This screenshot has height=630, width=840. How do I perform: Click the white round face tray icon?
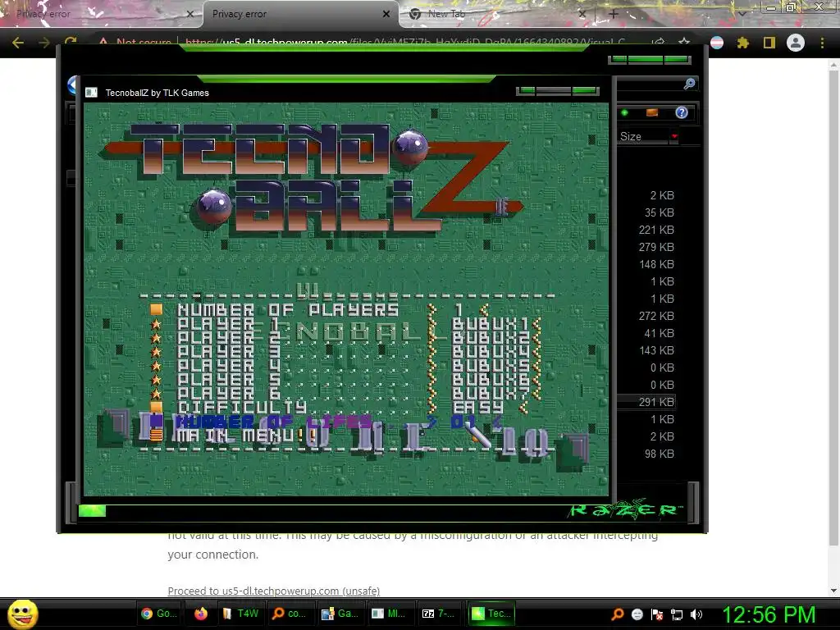pos(637,614)
